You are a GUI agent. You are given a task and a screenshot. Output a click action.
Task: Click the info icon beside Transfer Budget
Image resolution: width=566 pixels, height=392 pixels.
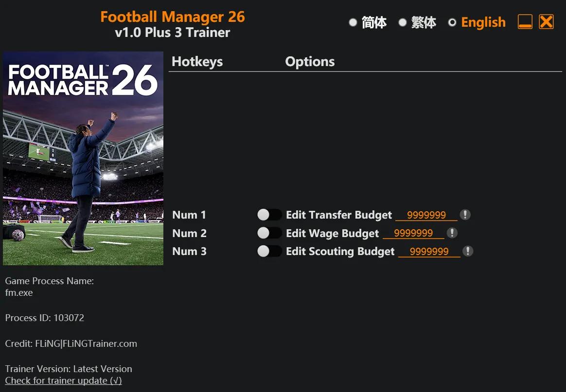[465, 215]
